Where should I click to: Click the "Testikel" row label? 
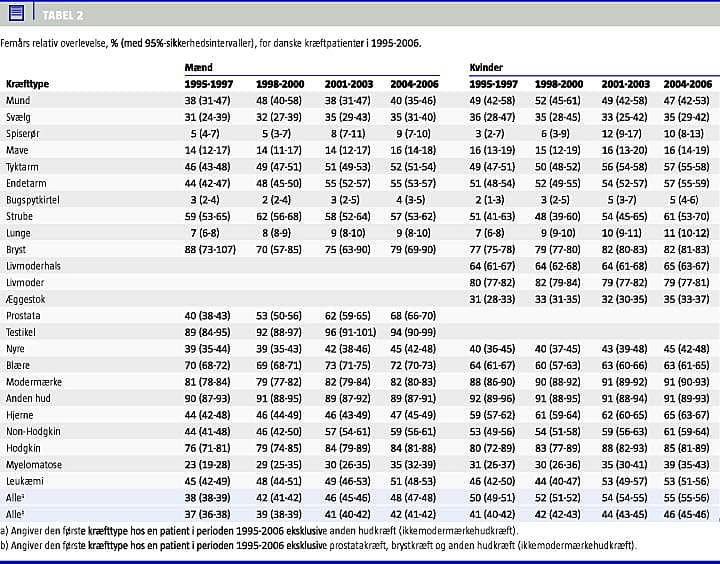[x=22, y=330]
